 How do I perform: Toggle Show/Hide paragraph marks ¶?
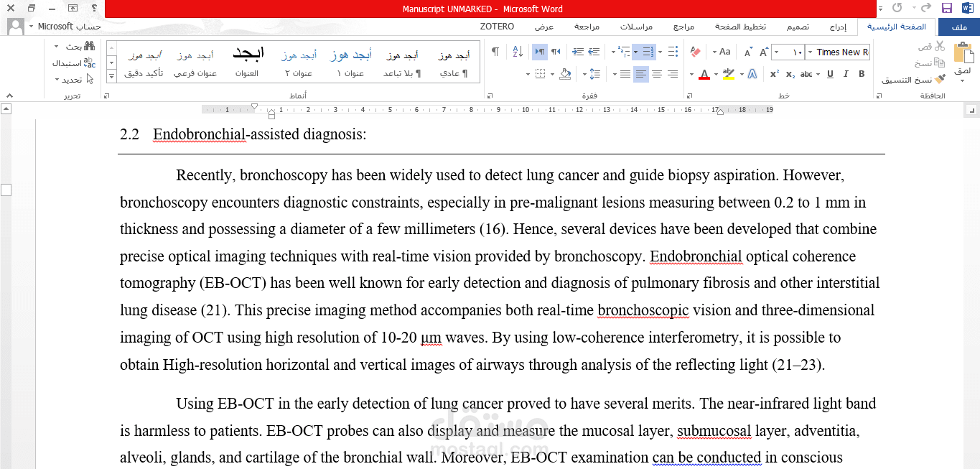tap(495, 52)
